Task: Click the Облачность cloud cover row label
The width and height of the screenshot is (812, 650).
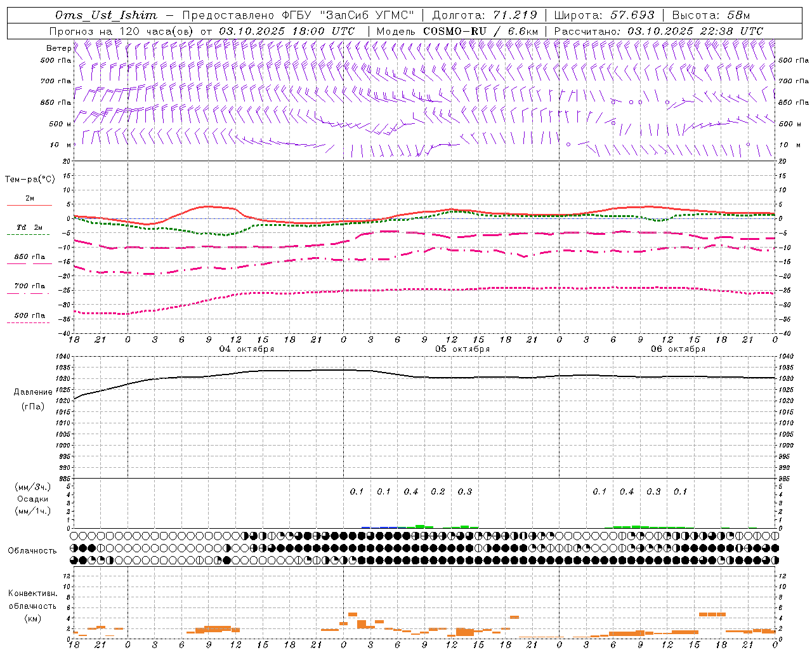Action: point(32,551)
